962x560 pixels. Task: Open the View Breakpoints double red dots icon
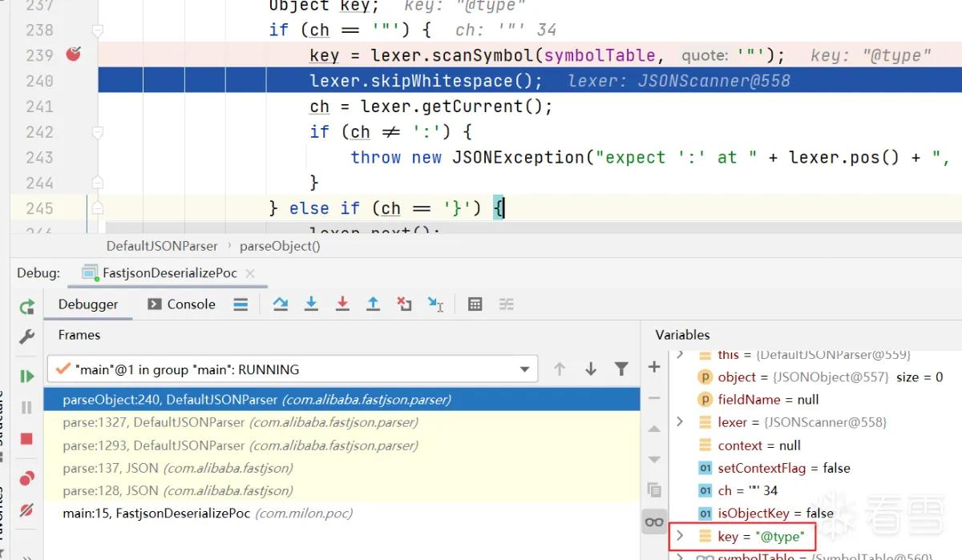26,478
